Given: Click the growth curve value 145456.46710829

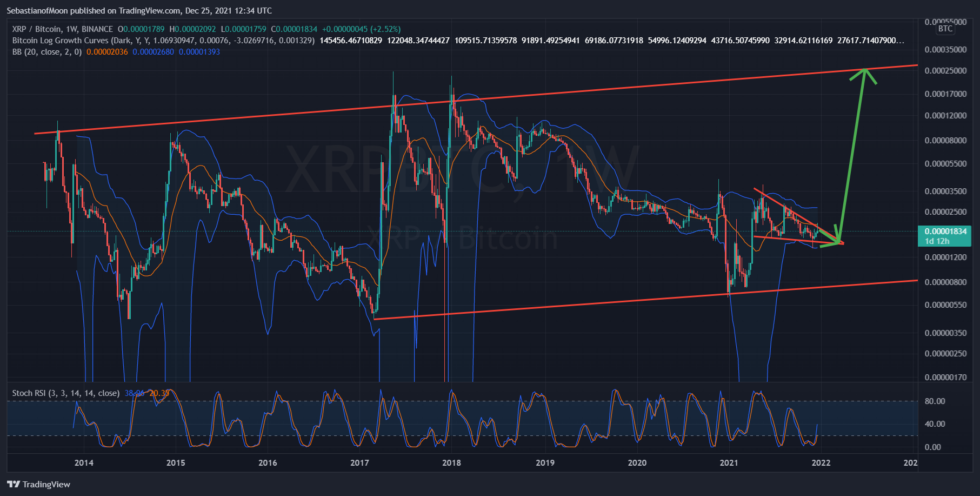Looking at the screenshot, I should tap(351, 41).
